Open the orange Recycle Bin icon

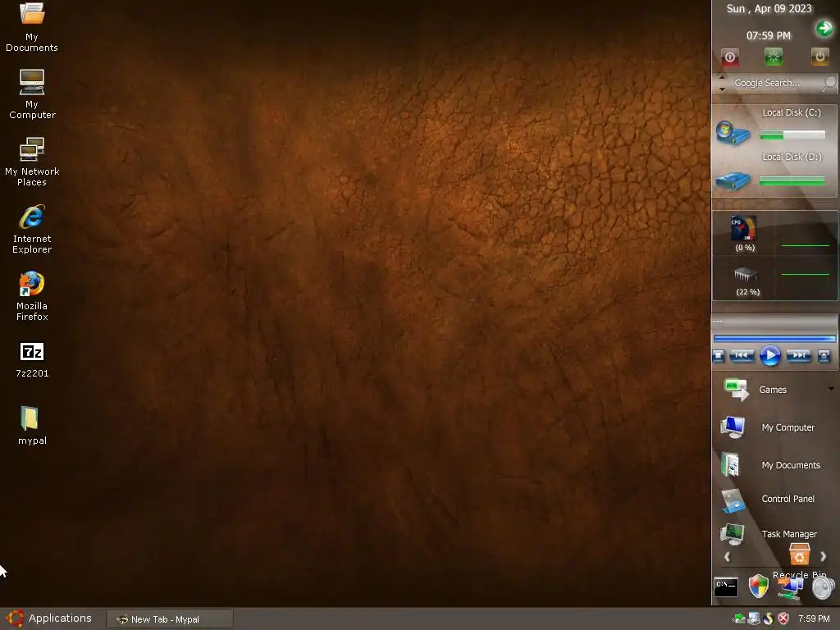pyautogui.click(x=799, y=555)
